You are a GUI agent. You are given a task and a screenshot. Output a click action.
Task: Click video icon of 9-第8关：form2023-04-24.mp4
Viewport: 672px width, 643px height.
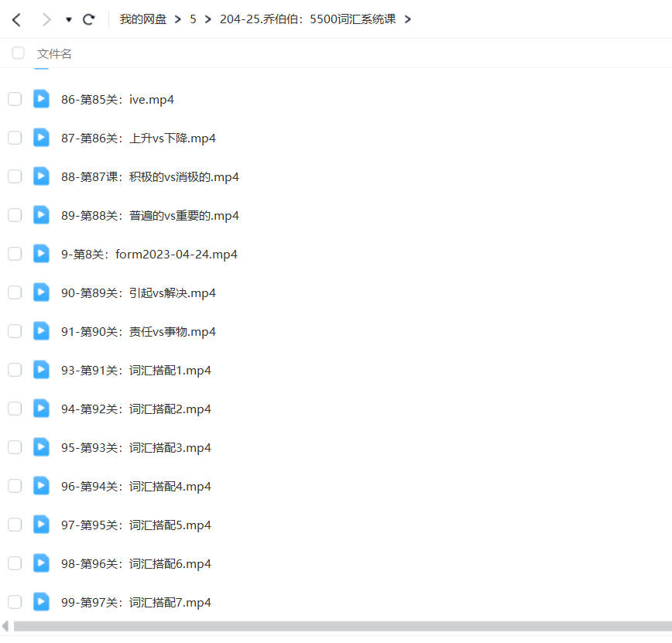41,254
